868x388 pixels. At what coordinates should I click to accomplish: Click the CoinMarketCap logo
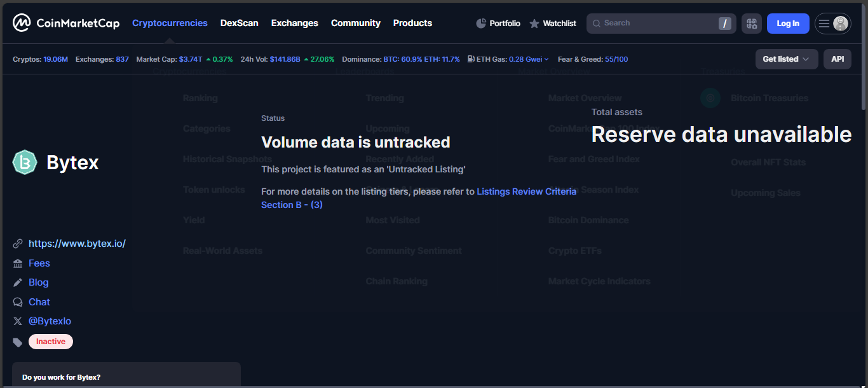pos(66,24)
